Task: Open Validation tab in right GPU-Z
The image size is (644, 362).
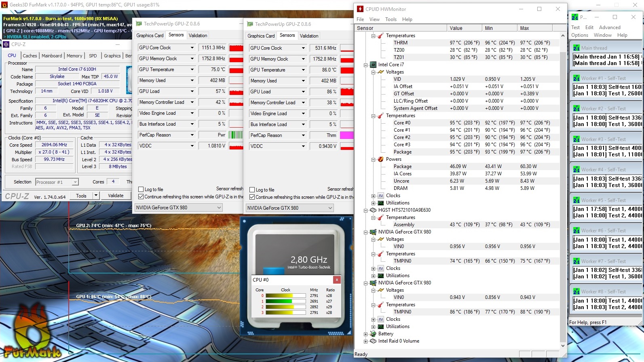Action: click(x=309, y=36)
